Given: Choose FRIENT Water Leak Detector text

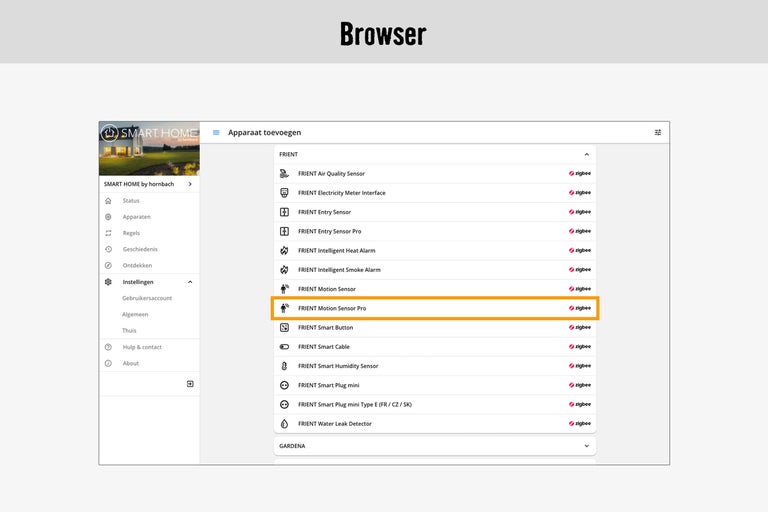Looking at the screenshot, I should (335, 424).
